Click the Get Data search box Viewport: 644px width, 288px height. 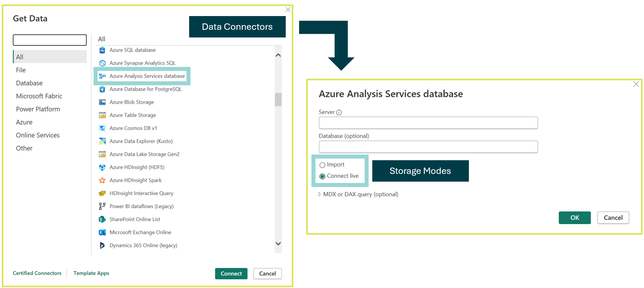[x=50, y=40]
